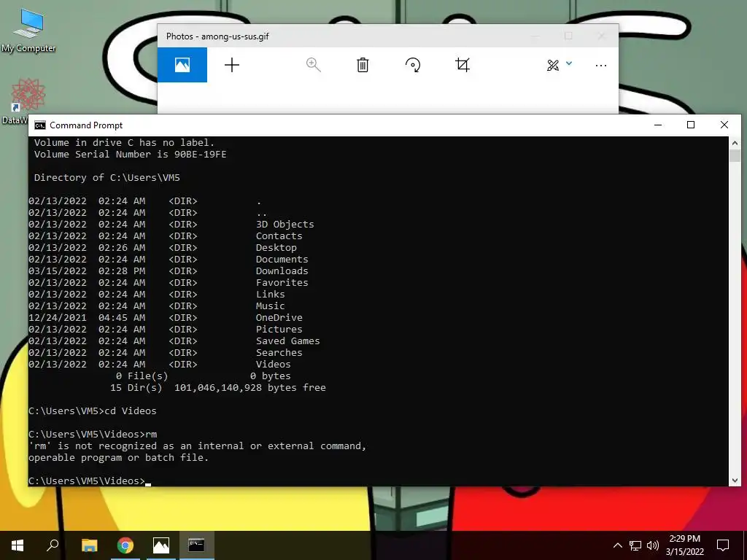Viewport: 747px width, 560px height.
Task: Rotate the image in Photos
Action: point(413,65)
